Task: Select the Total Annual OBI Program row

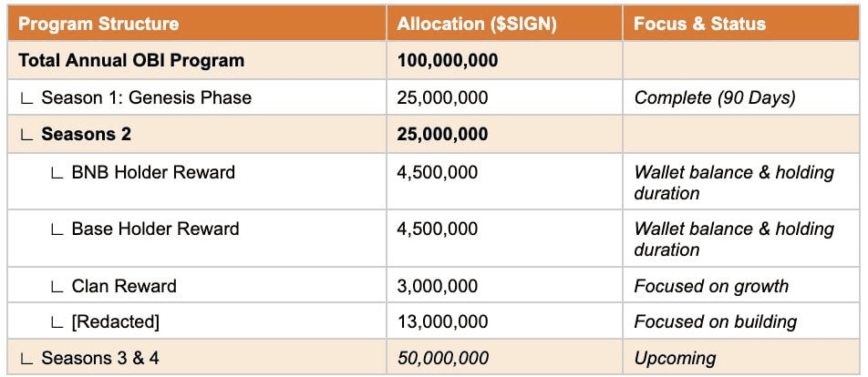Action: point(433,60)
